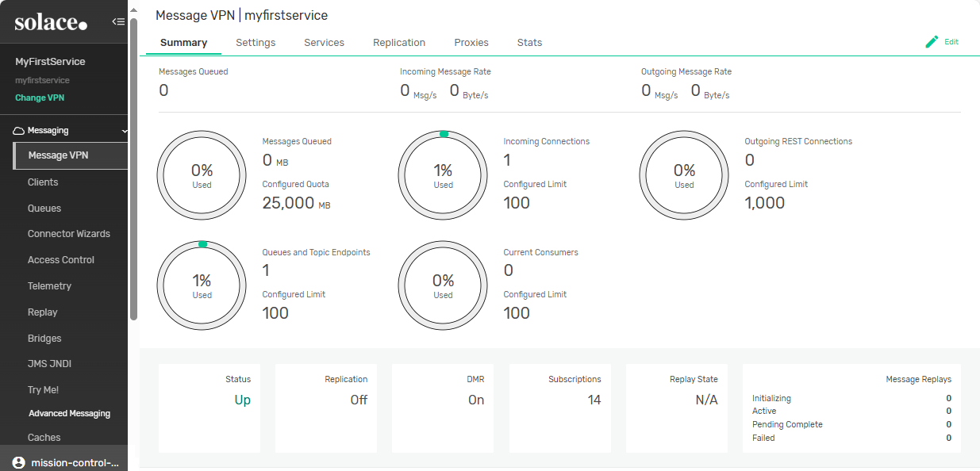Switch to the Services tab
Viewport: 980px width, 471px height.
tap(324, 43)
